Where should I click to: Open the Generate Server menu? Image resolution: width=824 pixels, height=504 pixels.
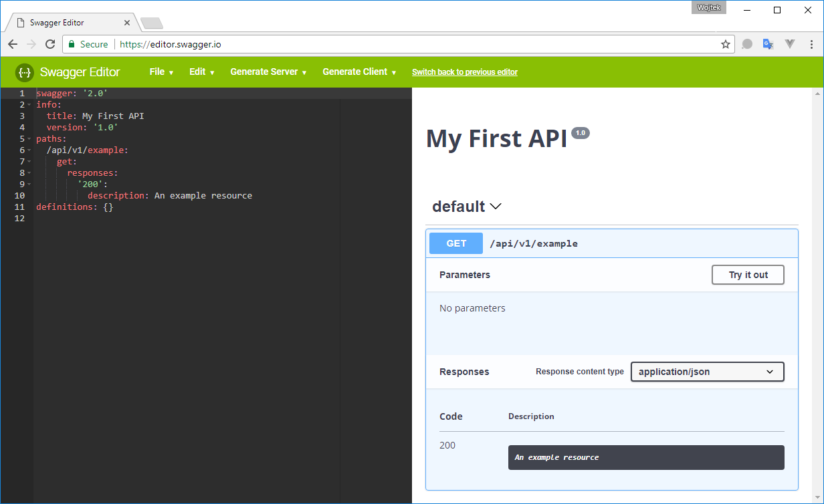[268, 72]
